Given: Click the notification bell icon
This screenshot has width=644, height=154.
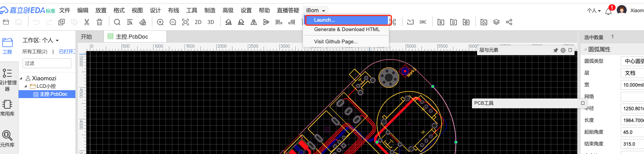Looking at the screenshot, I should click(x=608, y=11).
